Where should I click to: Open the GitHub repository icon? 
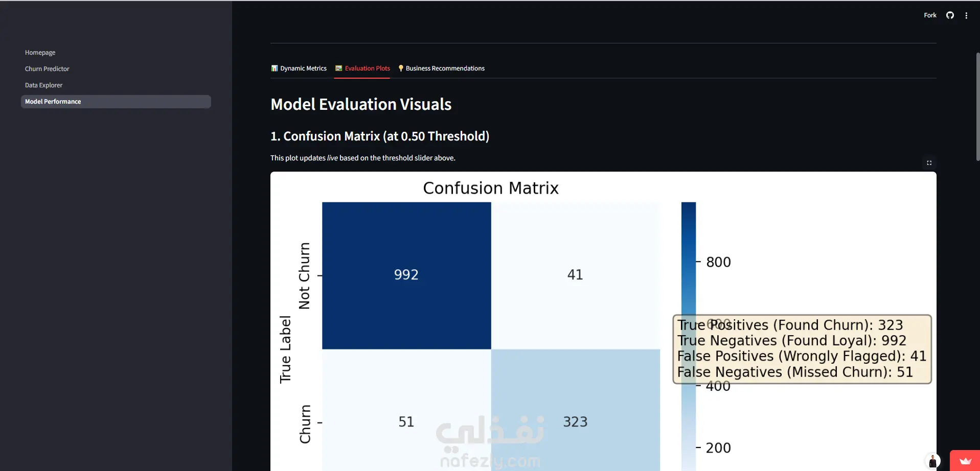[x=950, y=15]
